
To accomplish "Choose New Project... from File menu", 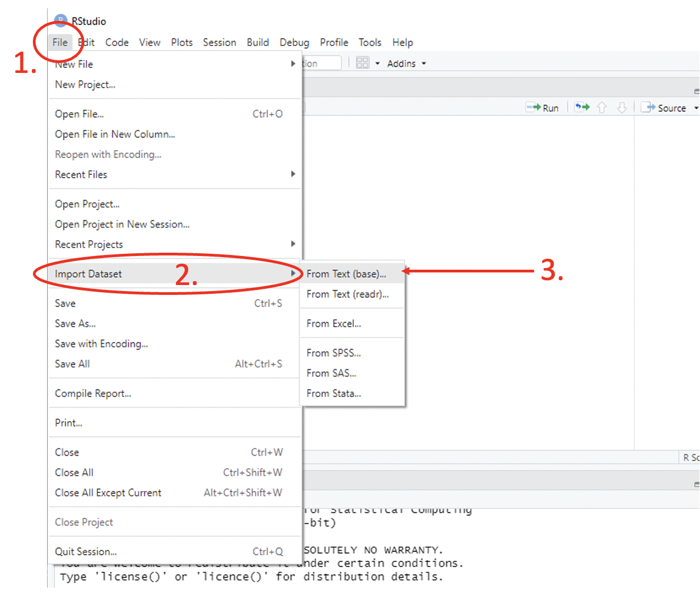I will (175, 84).
